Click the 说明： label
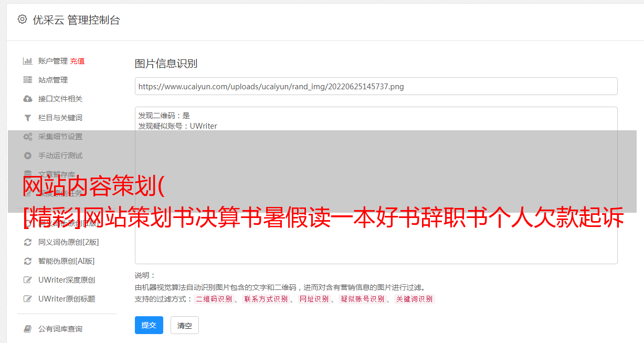 [x=145, y=276]
